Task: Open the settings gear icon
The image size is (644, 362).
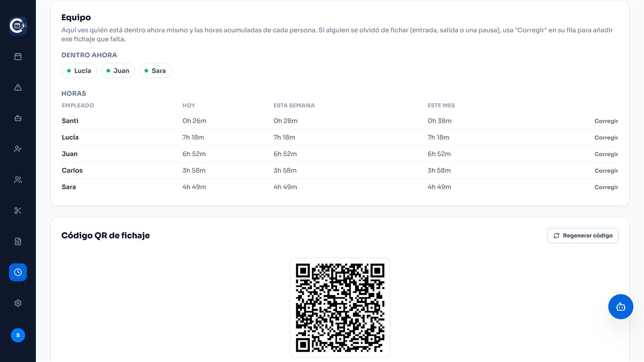Action: [x=18, y=303]
